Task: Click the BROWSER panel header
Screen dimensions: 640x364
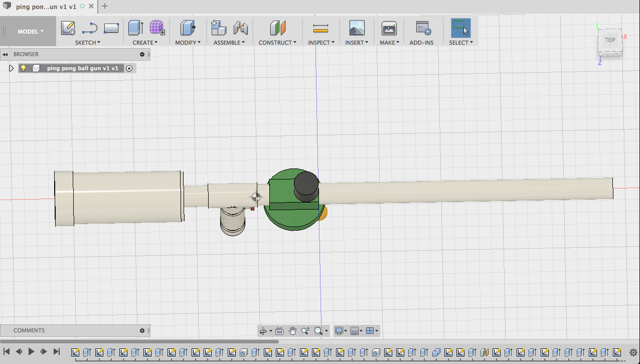Action: coord(75,54)
